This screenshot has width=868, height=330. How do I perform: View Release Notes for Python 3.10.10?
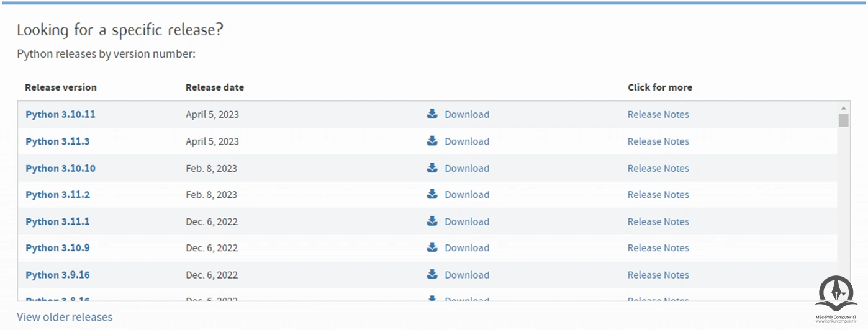(x=658, y=168)
